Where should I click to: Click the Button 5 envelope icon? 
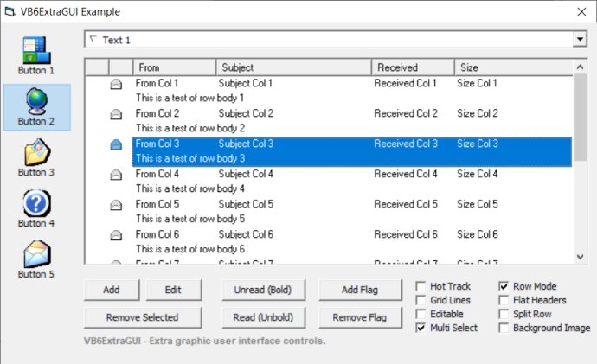pos(36,254)
